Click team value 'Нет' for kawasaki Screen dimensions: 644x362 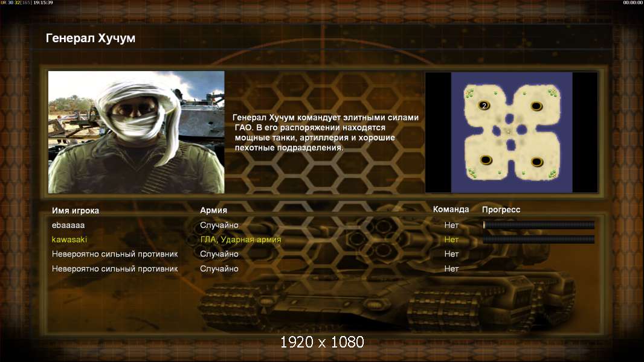click(x=451, y=240)
